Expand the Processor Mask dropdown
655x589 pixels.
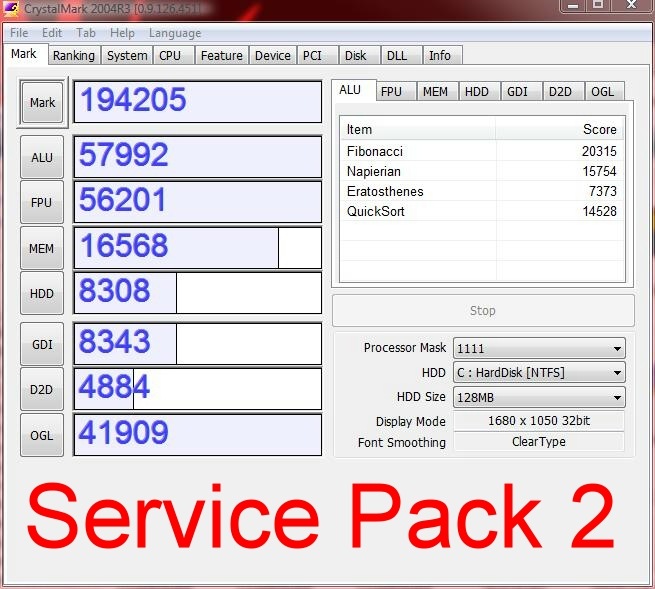tap(539, 349)
